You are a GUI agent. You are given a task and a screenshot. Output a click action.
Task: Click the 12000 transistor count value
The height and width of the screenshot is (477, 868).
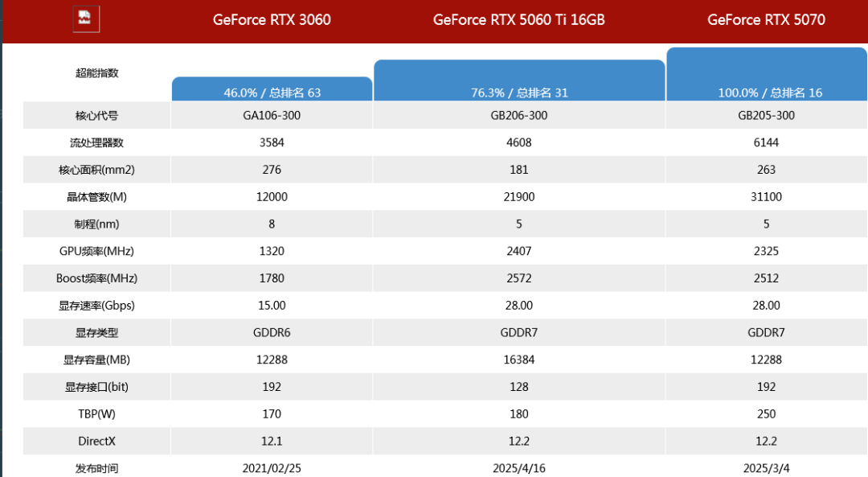tap(272, 197)
